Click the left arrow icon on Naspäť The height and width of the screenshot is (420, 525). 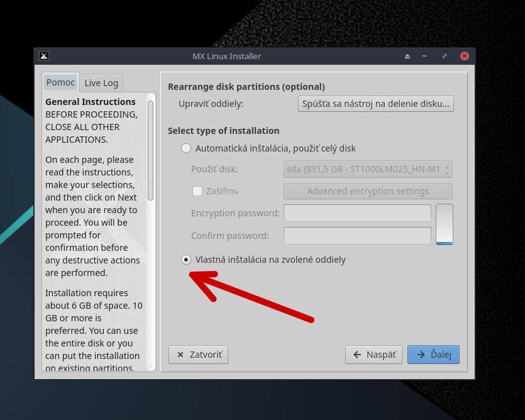[x=357, y=355]
